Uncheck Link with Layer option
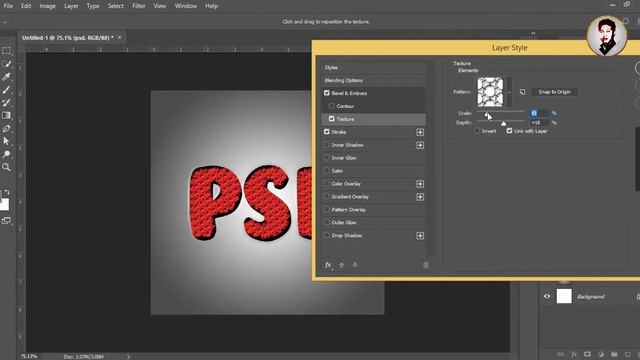This screenshot has height=360, width=640. coord(509,131)
